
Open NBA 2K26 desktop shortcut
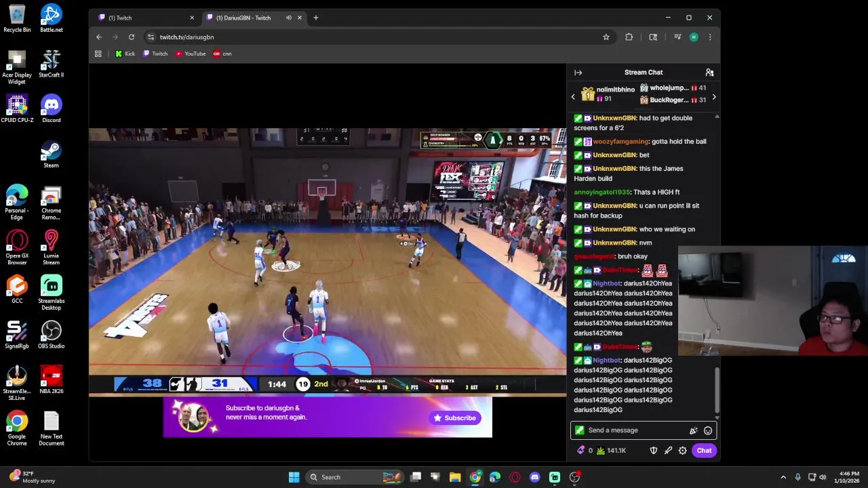[52, 380]
